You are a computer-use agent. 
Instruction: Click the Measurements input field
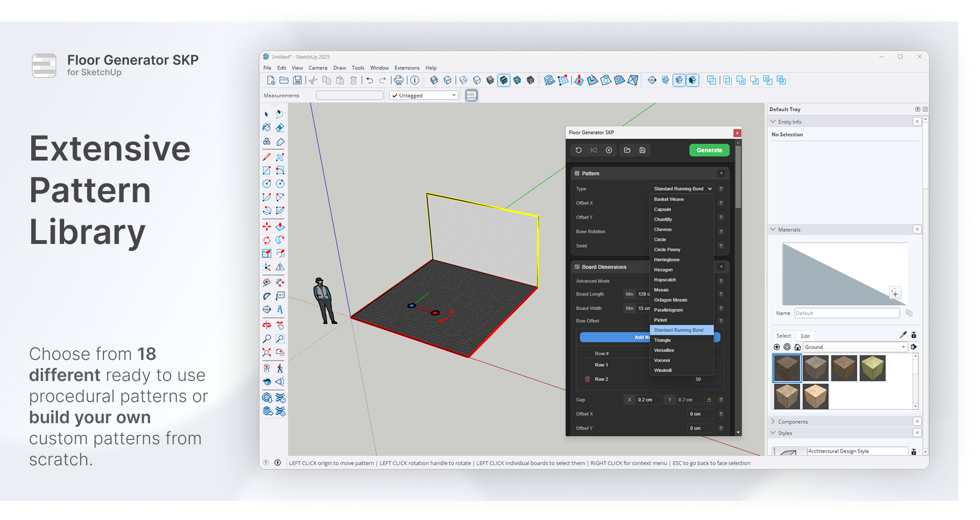pyautogui.click(x=349, y=95)
